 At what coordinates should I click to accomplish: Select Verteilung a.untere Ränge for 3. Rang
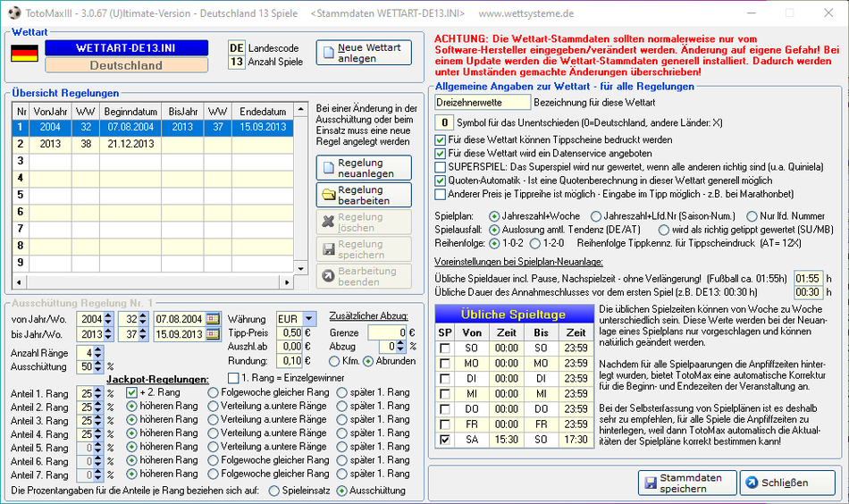point(213,419)
